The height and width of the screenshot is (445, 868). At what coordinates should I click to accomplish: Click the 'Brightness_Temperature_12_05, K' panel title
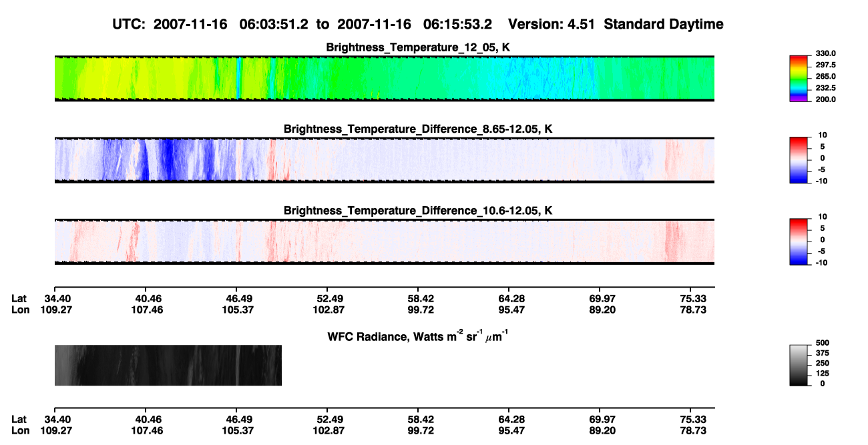tap(418, 47)
